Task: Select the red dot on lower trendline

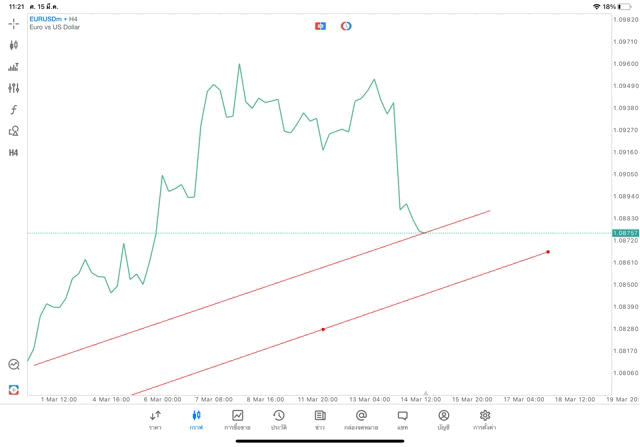Action: click(x=323, y=329)
